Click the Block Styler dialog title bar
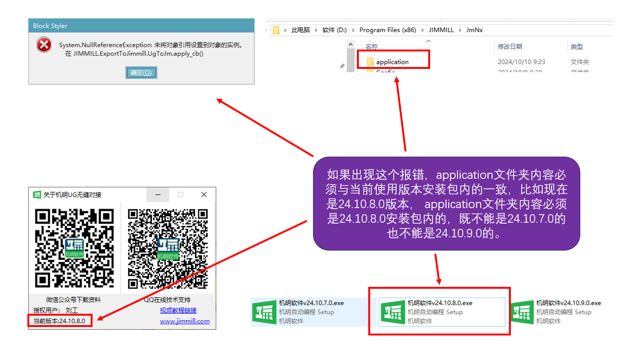The height and width of the screenshot is (360, 644). pos(141,25)
